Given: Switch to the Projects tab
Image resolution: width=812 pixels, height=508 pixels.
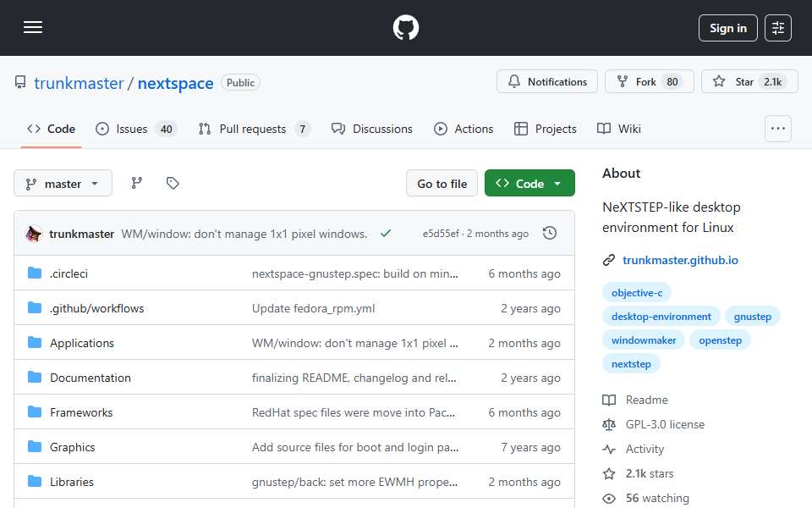Looking at the screenshot, I should click(545, 129).
